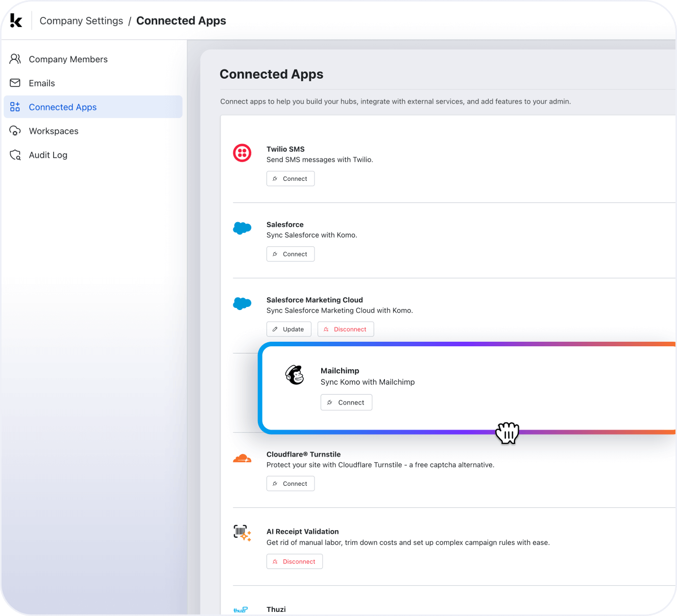677x616 pixels.
Task: Click the Cloudflare captcha alternative description
Action: coord(380,465)
